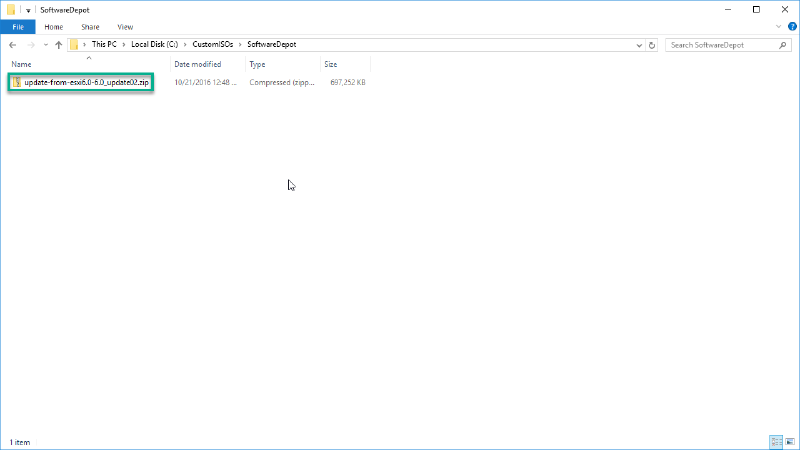The image size is (800, 450).
Task: Maximize the SoftwareDepot window
Action: point(757,10)
